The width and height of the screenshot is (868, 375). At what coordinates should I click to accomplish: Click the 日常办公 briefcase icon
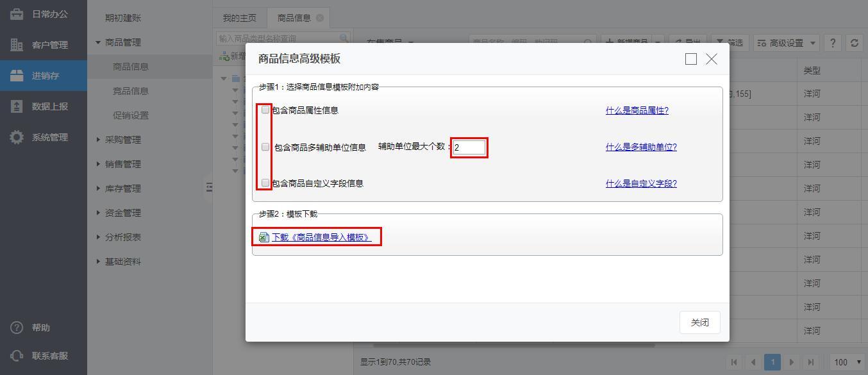[17, 14]
